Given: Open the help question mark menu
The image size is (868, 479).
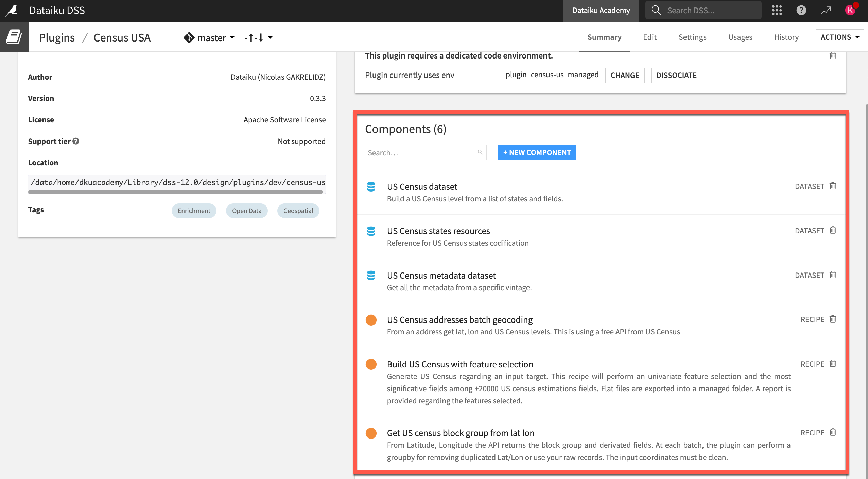Looking at the screenshot, I should tap(801, 10).
